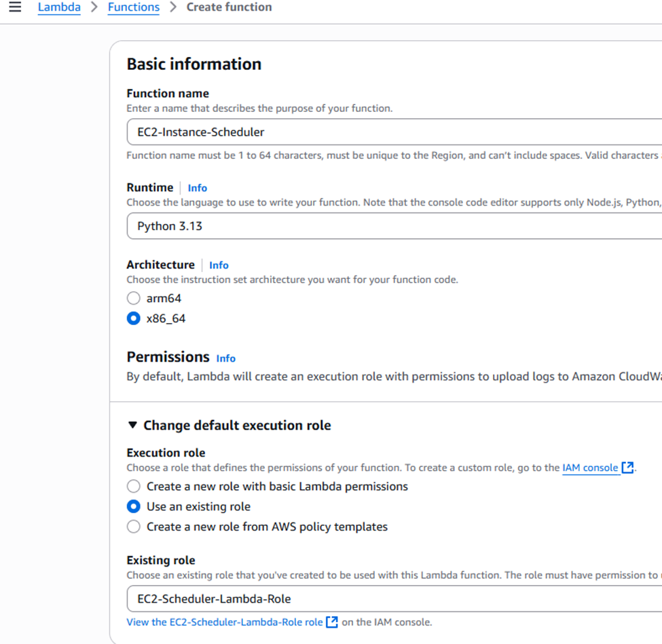Screen dimensions: 662x644
Task: Choose Use an existing role
Action: point(133,506)
